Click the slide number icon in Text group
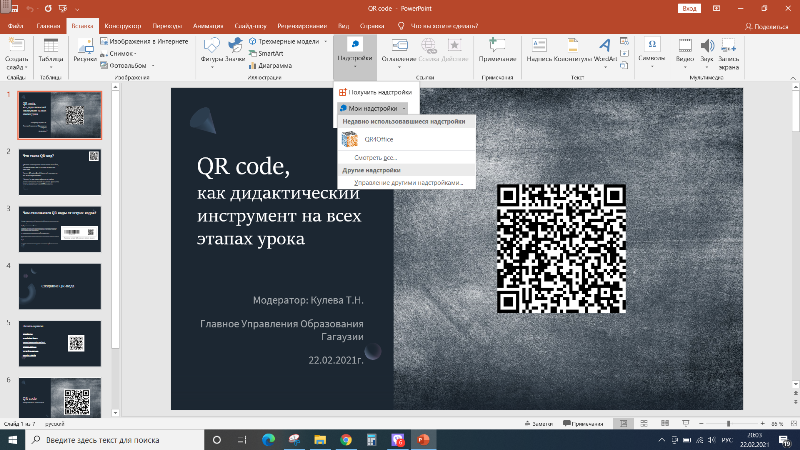 624,54
